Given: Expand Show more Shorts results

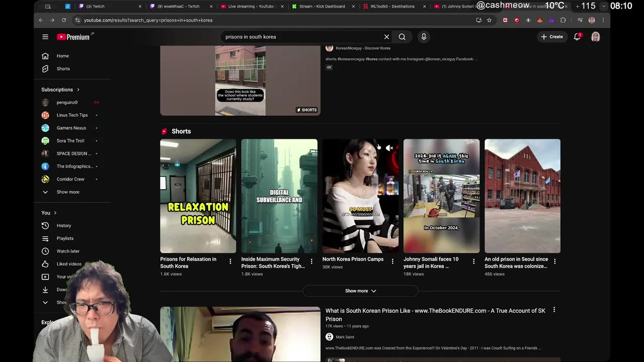Looking at the screenshot, I should (x=360, y=291).
